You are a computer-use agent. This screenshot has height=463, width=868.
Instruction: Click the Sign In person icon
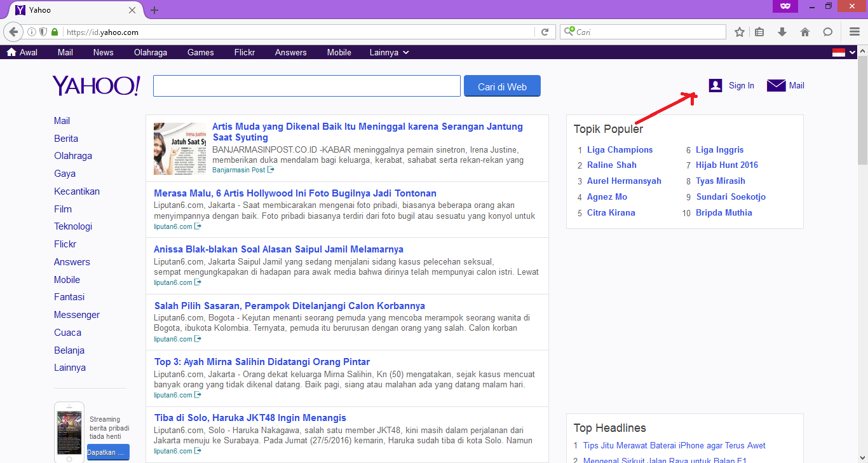point(715,85)
